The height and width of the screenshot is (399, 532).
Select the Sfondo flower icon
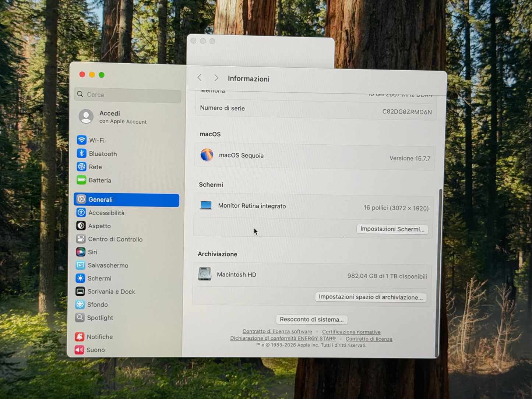click(80, 304)
